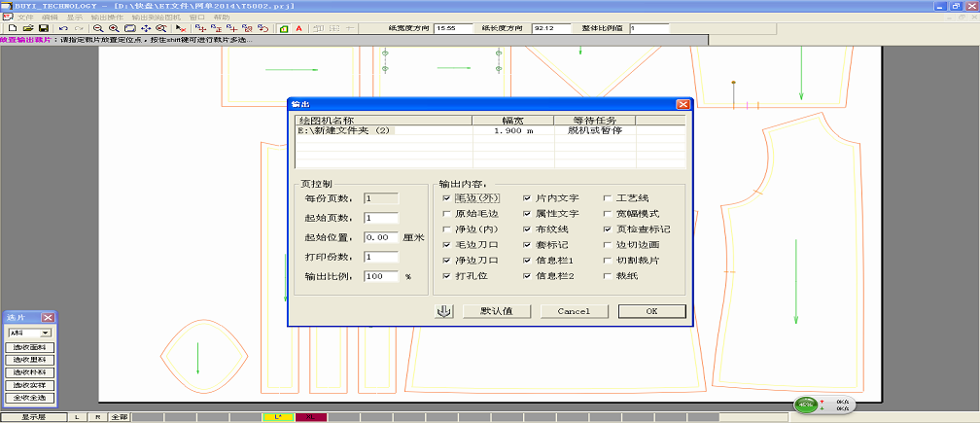980x423 pixels.
Task: Click the 显示层 status bar button
Action: (34, 417)
